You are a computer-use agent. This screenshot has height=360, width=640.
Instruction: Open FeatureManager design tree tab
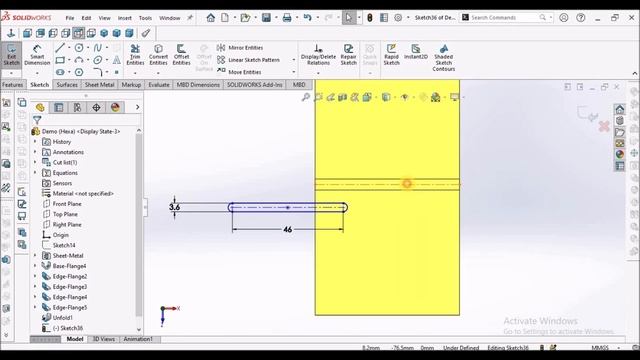pos(40,107)
